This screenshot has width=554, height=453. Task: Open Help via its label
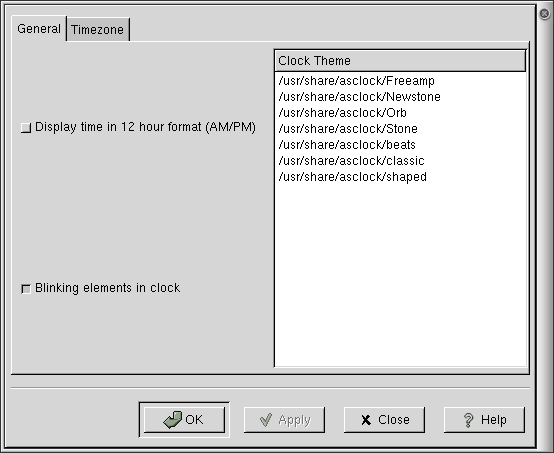[494, 420]
